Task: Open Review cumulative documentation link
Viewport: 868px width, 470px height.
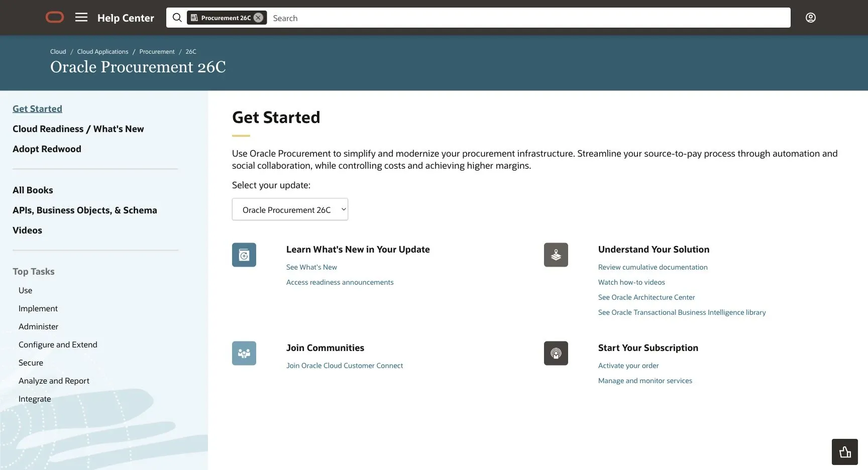Action: tap(653, 267)
